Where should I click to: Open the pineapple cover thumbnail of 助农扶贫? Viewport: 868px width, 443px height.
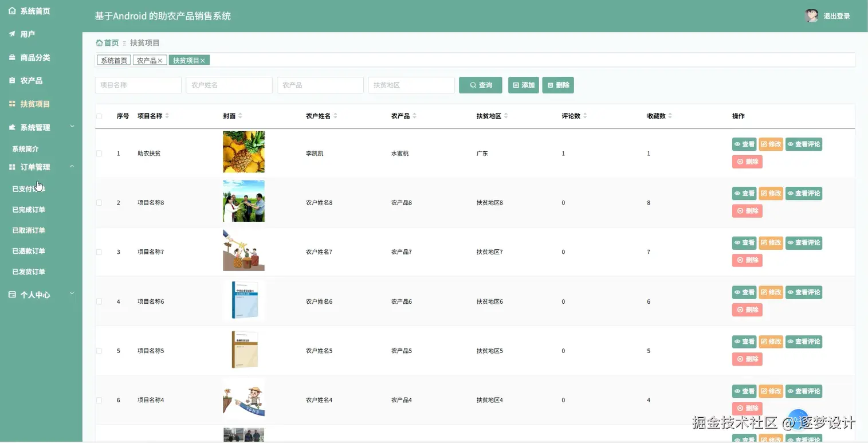coord(243,152)
